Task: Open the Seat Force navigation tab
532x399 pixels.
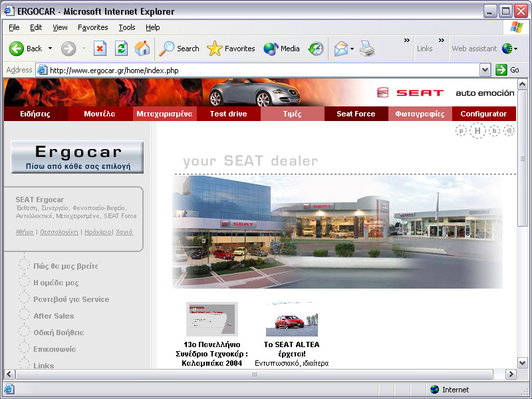Action: coord(356,114)
